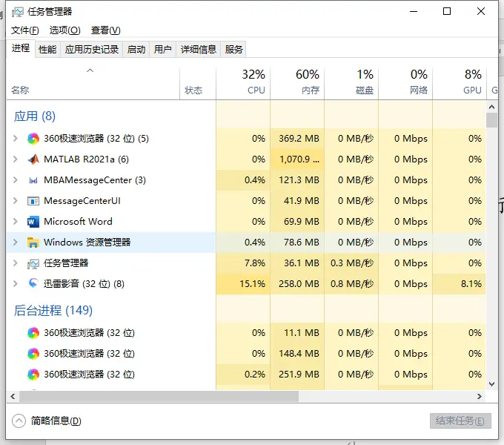Sort by the 磁盘 column header
This screenshot has width=504, height=445.
(x=351, y=83)
